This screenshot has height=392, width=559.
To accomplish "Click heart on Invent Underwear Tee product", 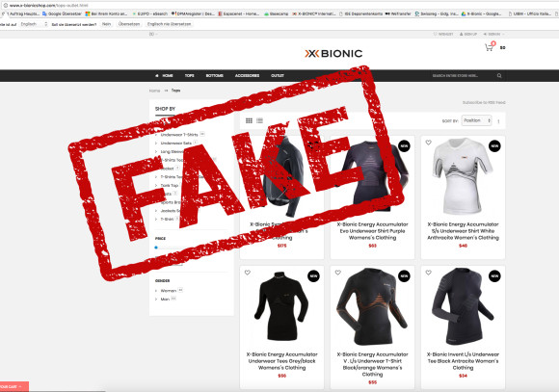I will pyautogui.click(x=429, y=273).
